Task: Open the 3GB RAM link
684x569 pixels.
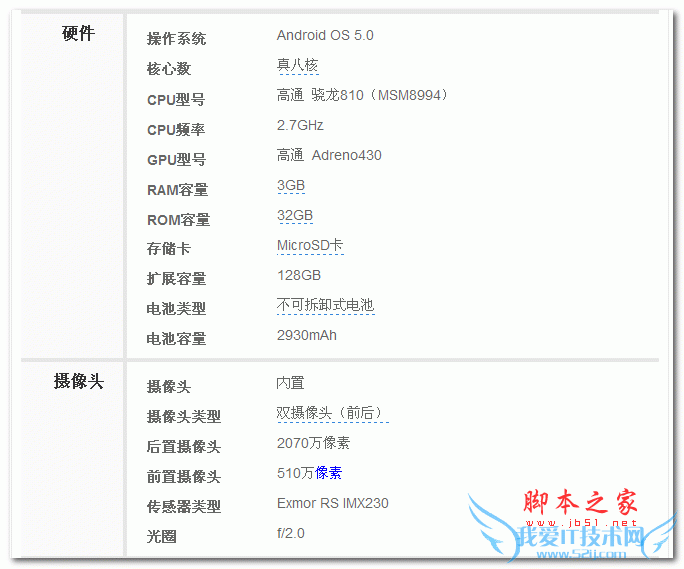Action: tap(291, 185)
